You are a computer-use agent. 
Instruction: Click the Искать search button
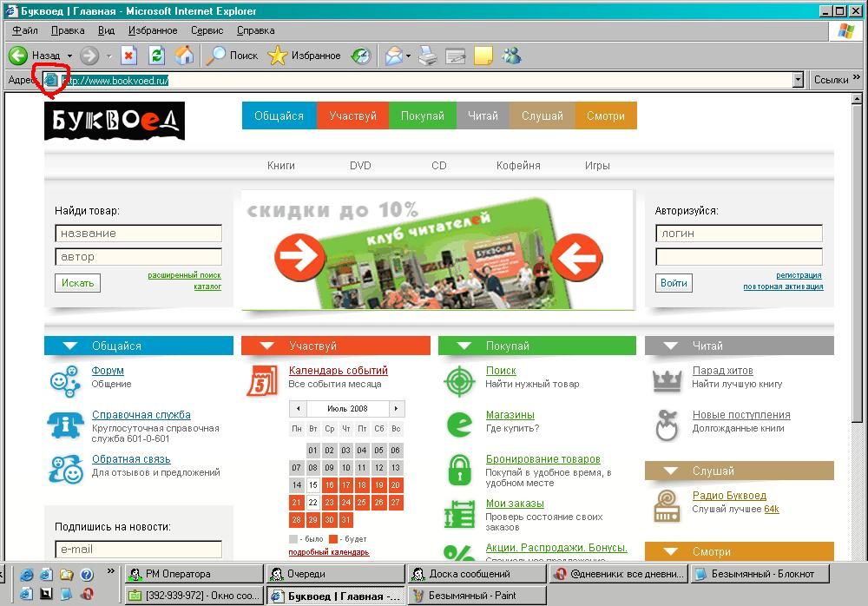click(77, 283)
